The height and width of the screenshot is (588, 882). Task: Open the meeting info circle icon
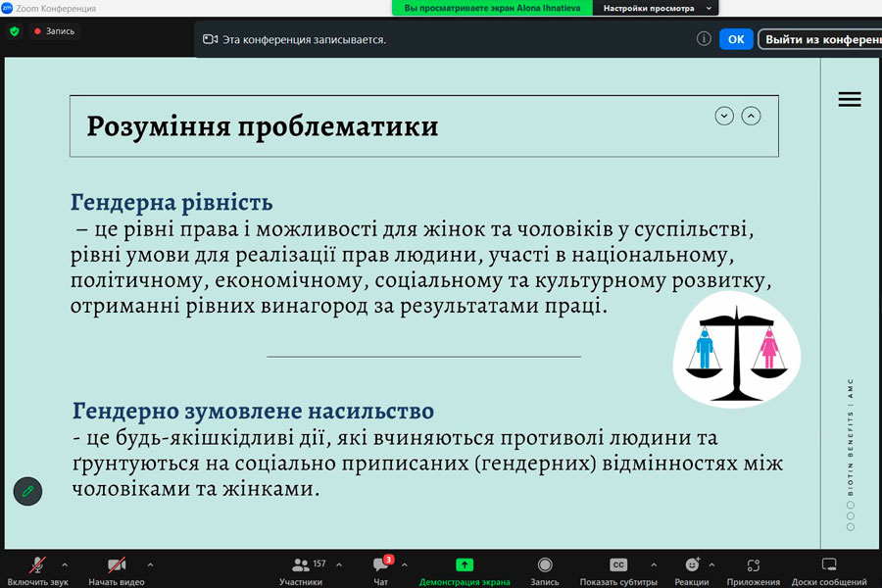click(704, 39)
